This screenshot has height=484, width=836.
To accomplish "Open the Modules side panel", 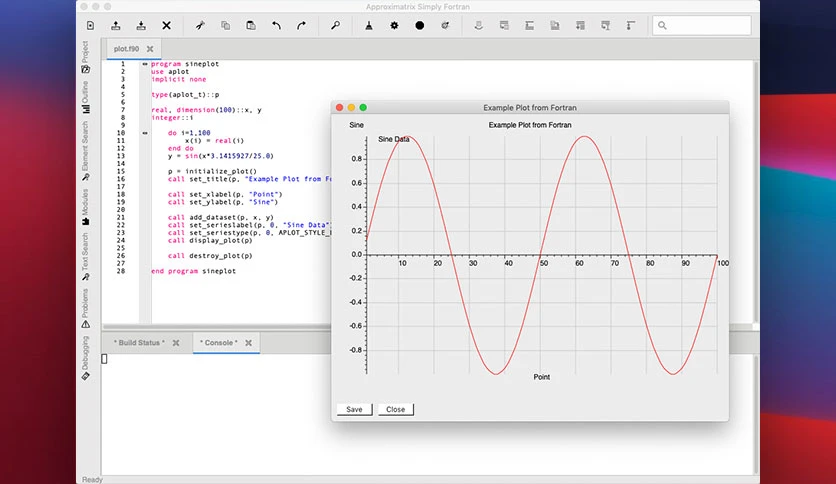I will click(85, 207).
